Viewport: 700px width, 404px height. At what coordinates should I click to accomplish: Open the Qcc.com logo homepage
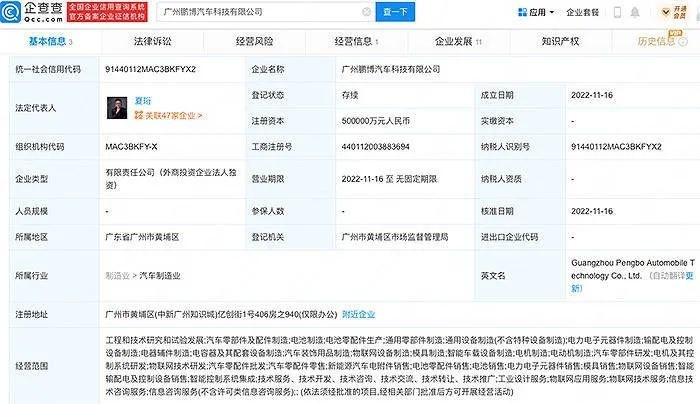(32, 12)
